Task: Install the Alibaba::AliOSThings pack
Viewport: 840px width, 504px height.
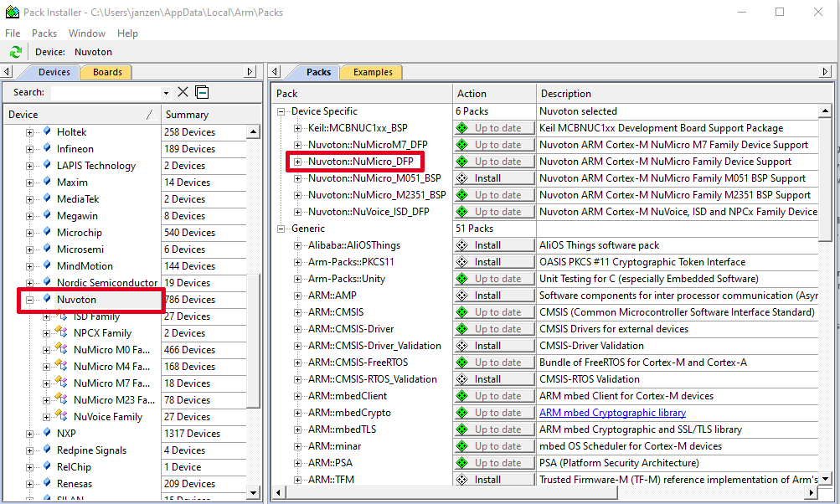Action: [x=494, y=245]
